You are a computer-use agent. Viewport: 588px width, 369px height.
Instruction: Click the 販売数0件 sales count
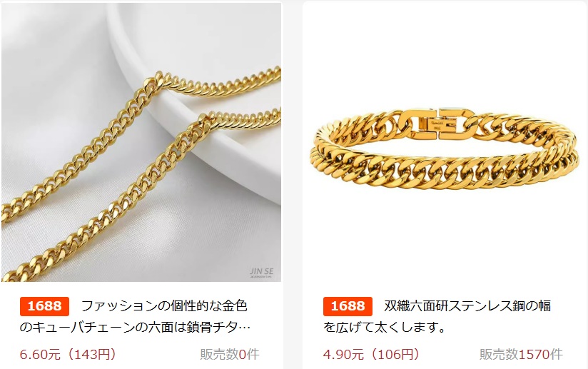pos(230,354)
